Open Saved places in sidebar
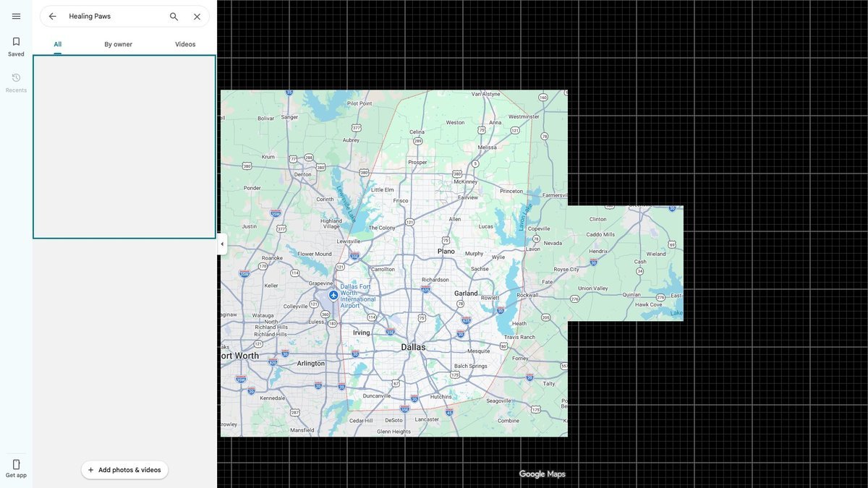Viewport: 868px width, 488px height. click(x=16, y=46)
